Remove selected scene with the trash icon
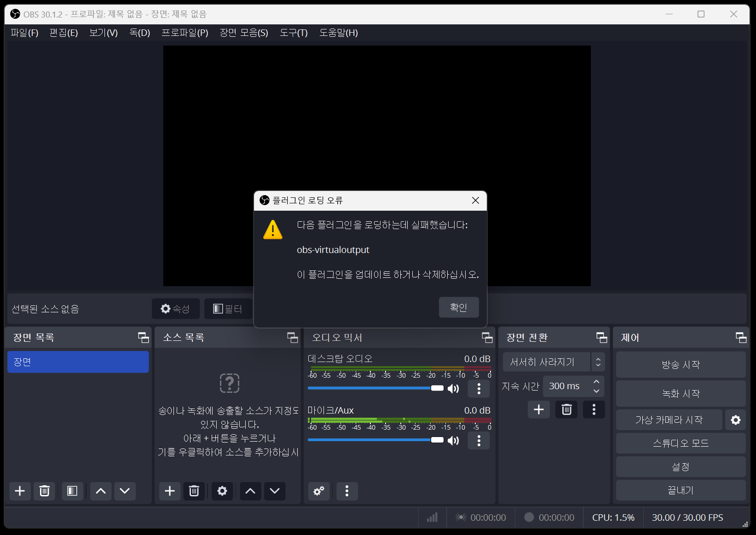 44,491
